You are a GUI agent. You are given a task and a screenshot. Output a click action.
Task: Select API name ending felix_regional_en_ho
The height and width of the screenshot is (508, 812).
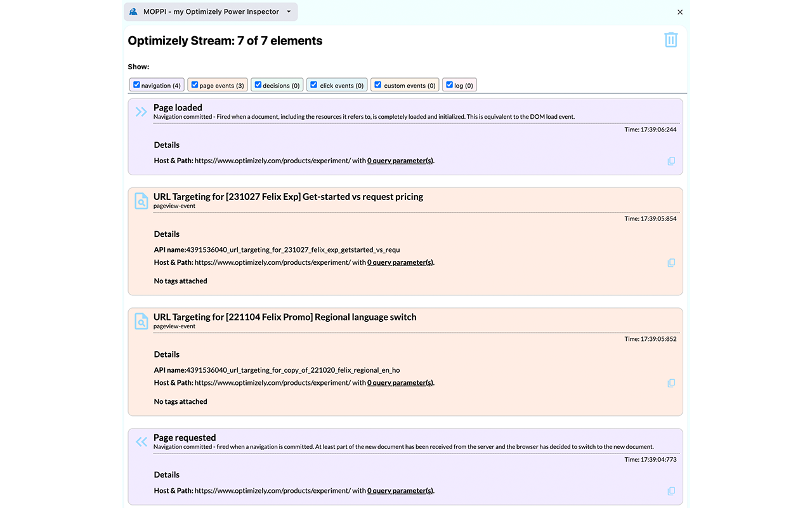pos(293,370)
